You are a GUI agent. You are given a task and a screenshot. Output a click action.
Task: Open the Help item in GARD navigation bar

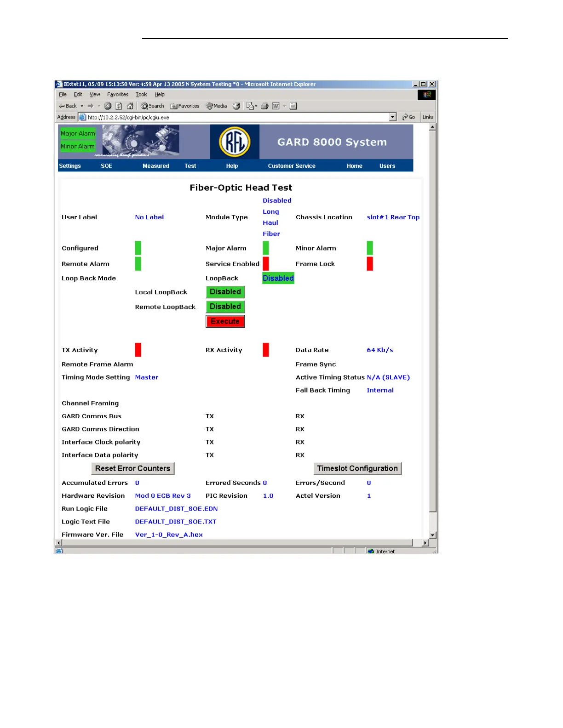[232, 166]
